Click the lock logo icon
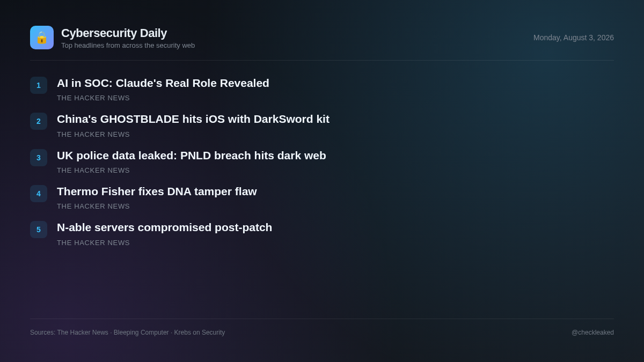 (42, 38)
